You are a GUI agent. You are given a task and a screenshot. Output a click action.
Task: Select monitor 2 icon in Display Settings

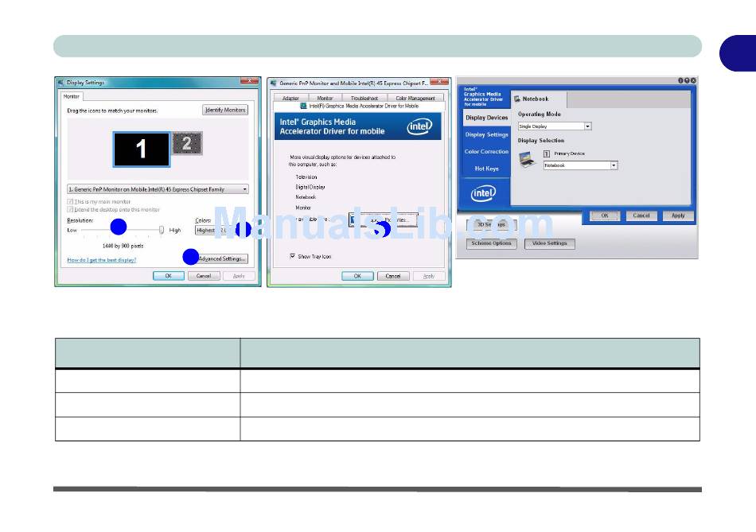point(187,143)
